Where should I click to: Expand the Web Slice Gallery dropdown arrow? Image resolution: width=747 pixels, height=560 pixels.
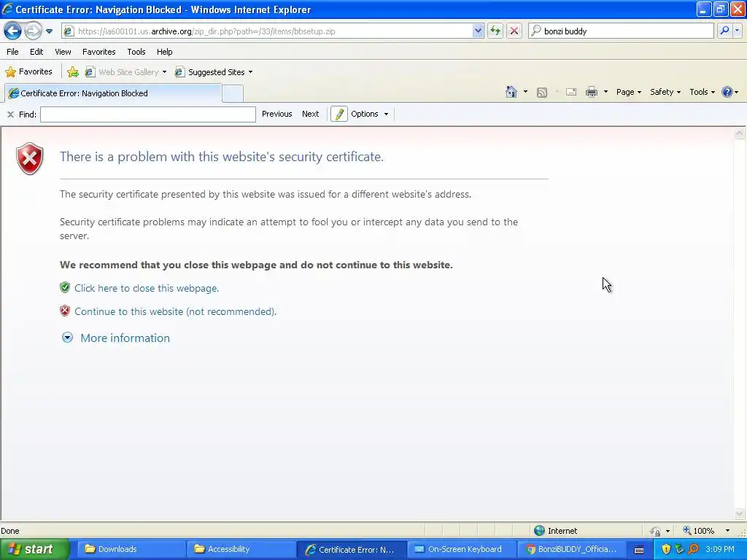pyautogui.click(x=164, y=72)
